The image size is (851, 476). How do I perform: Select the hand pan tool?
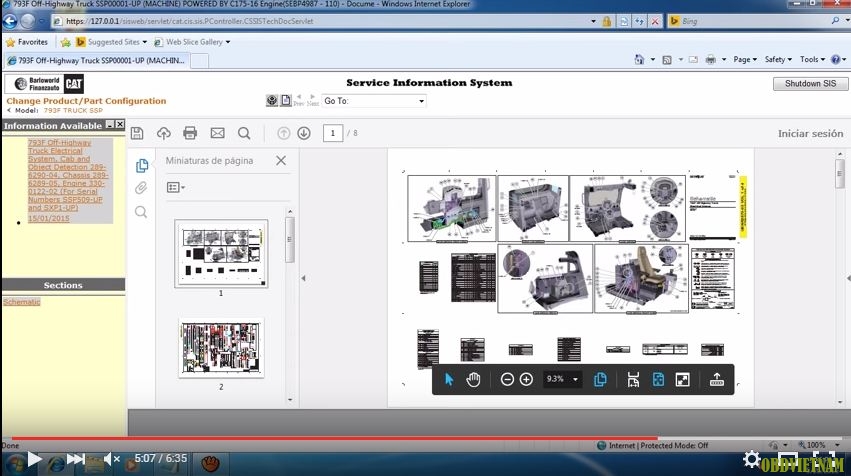[x=474, y=380]
